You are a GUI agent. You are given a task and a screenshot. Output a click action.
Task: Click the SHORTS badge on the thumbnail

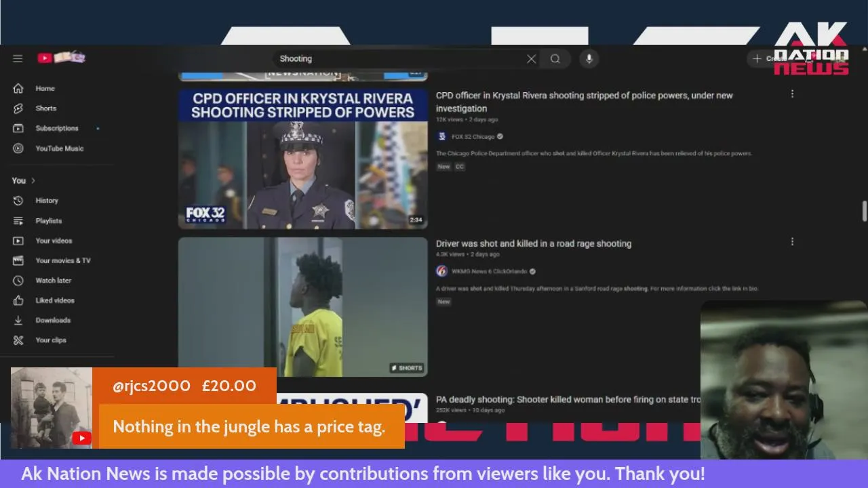point(407,368)
